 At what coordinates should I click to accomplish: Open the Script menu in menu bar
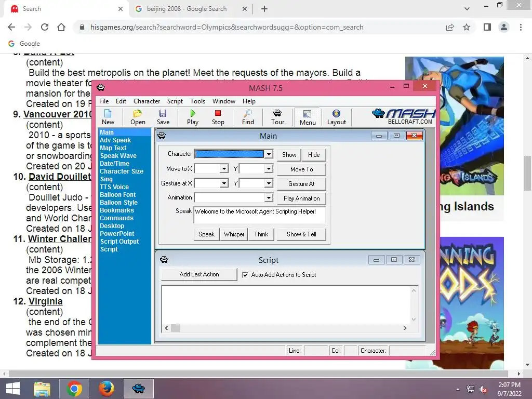coord(175,101)
